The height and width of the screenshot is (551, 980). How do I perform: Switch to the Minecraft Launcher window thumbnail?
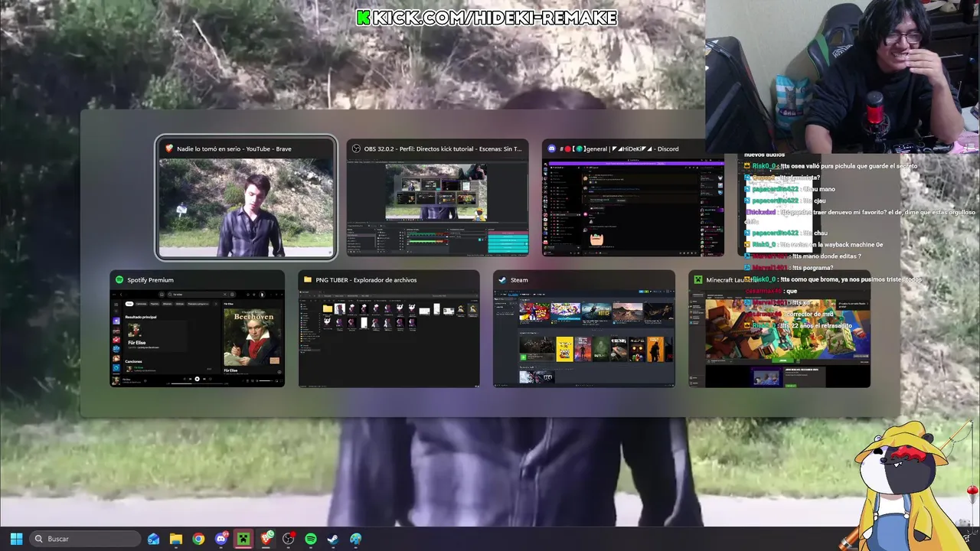point(779,329)
